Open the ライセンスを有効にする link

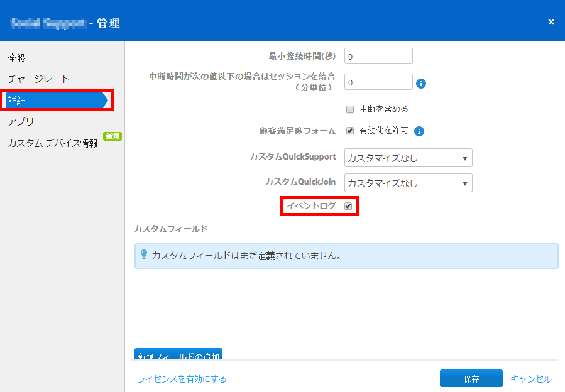tap(182, 379)
